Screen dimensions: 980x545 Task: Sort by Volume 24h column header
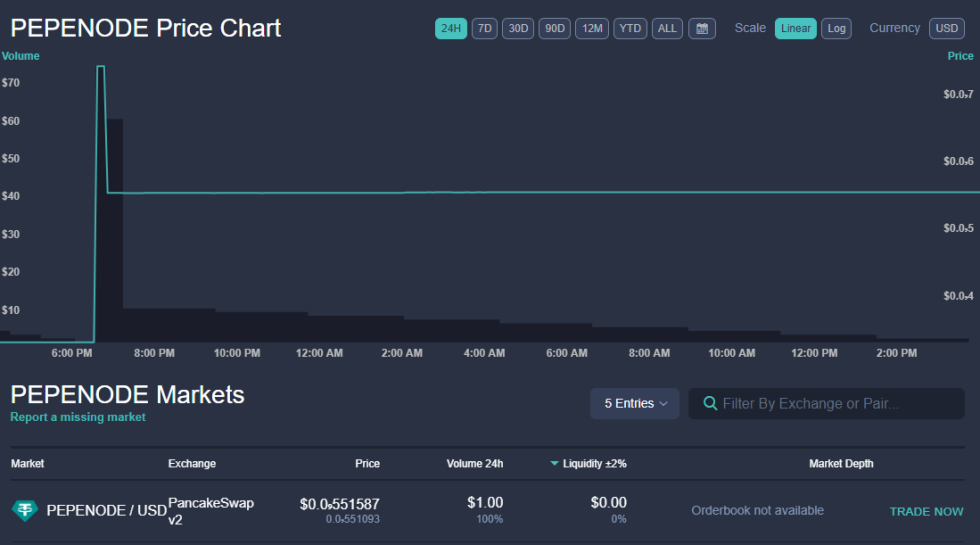point(474,464)
